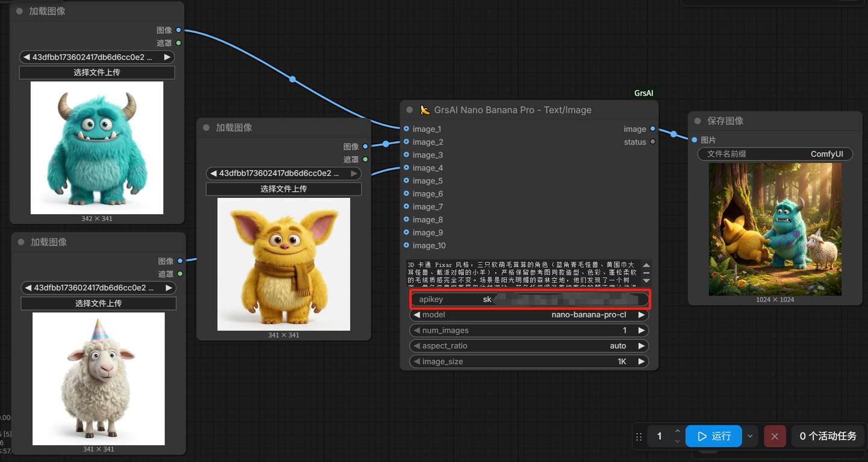Click the queue bar drag handle

(639, 436)
